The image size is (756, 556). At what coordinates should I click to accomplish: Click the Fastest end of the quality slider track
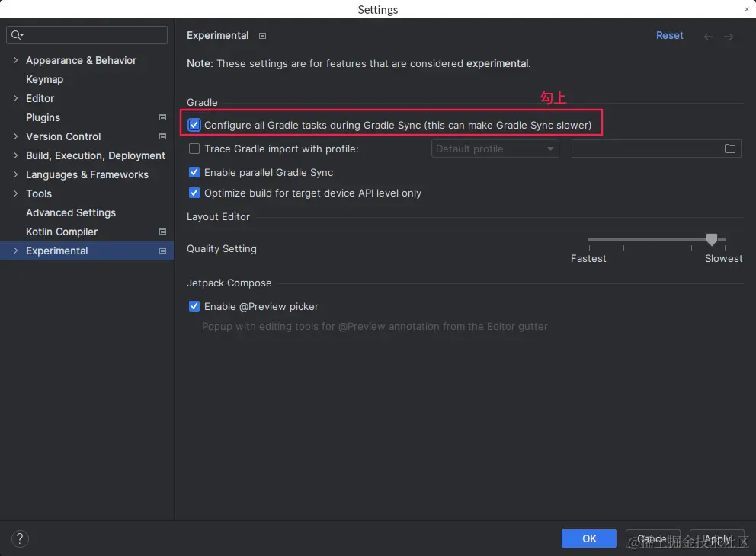590,239
